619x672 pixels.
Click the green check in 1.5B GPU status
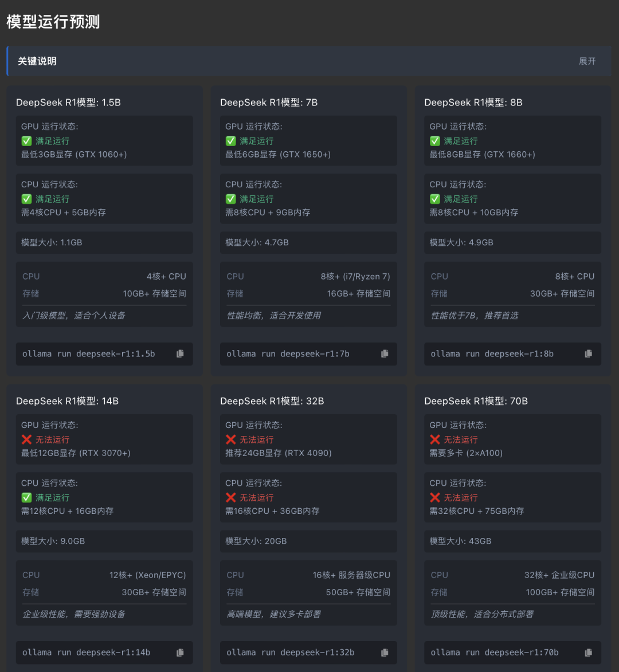(26, 141)
